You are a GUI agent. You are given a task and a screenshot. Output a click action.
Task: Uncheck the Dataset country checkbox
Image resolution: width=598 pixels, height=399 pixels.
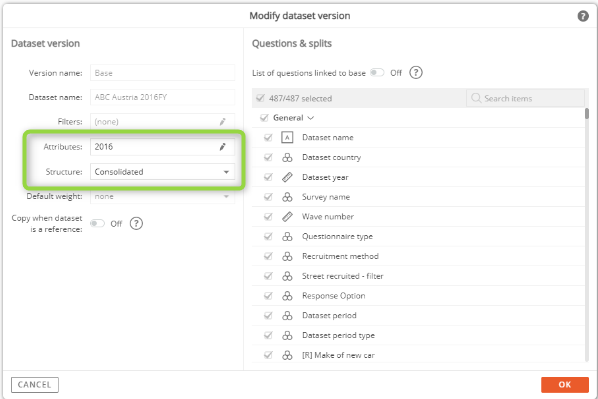(268, 157)
